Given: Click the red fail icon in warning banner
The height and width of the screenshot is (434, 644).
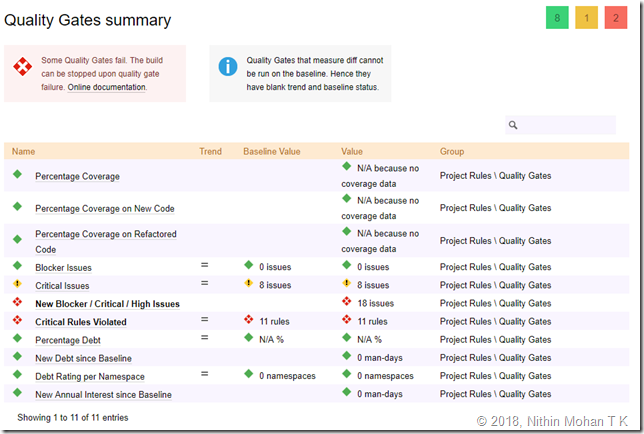Looking at the screenshot, I should (22, 67).
